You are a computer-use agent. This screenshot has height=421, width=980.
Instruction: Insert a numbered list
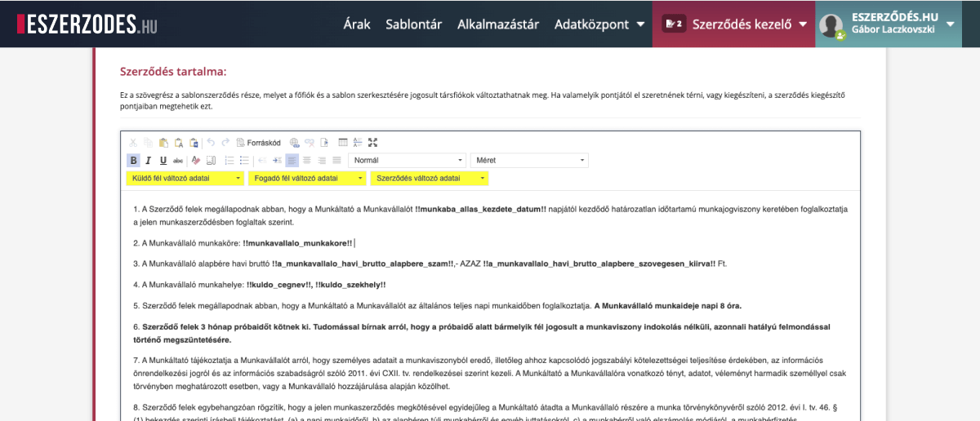tap(229, 161)
